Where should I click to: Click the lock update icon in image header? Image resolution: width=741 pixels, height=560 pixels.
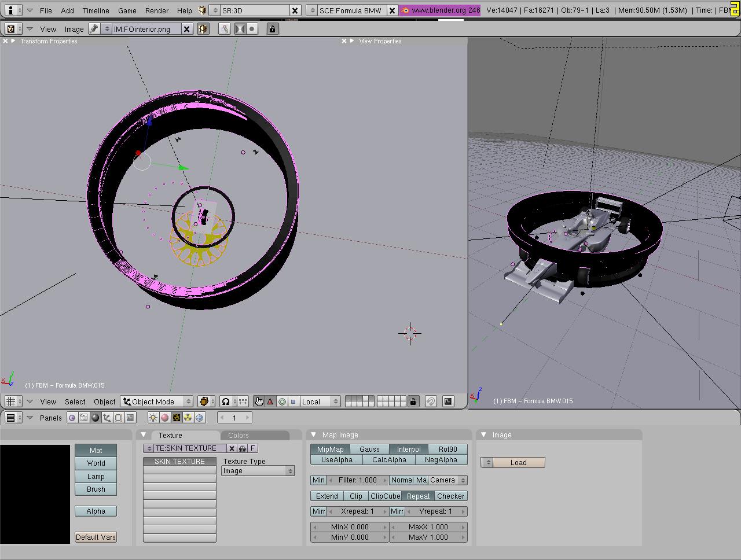click(x=273, y=29)
